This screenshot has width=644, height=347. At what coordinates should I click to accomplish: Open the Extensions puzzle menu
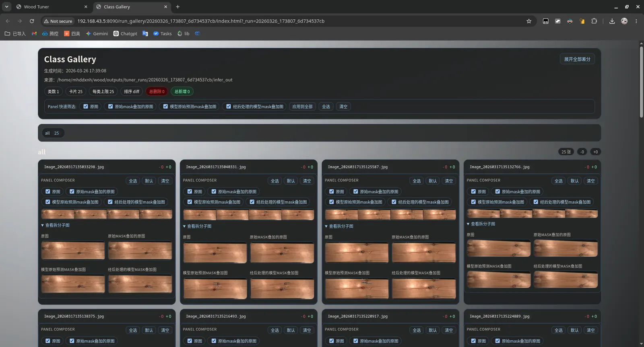pos(594,21)
